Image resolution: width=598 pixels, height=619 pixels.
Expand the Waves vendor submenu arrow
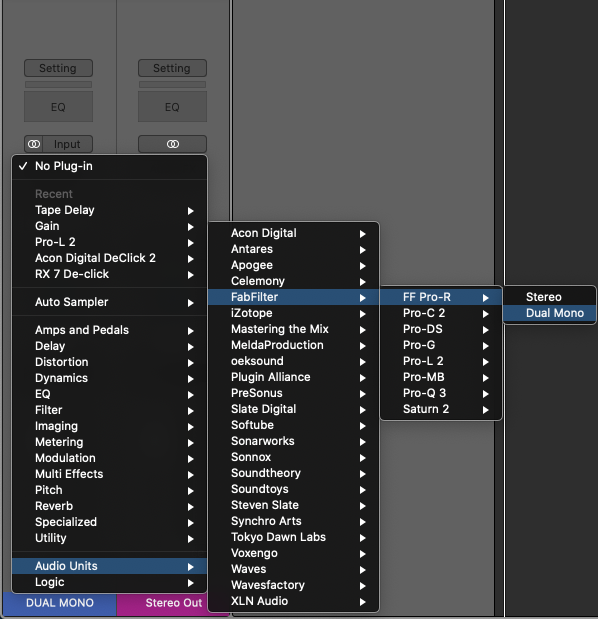363,570
